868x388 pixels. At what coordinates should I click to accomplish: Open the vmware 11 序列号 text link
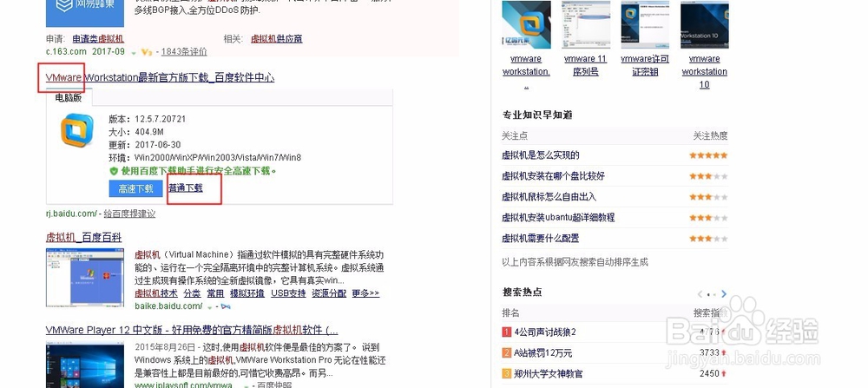[586, 65]
